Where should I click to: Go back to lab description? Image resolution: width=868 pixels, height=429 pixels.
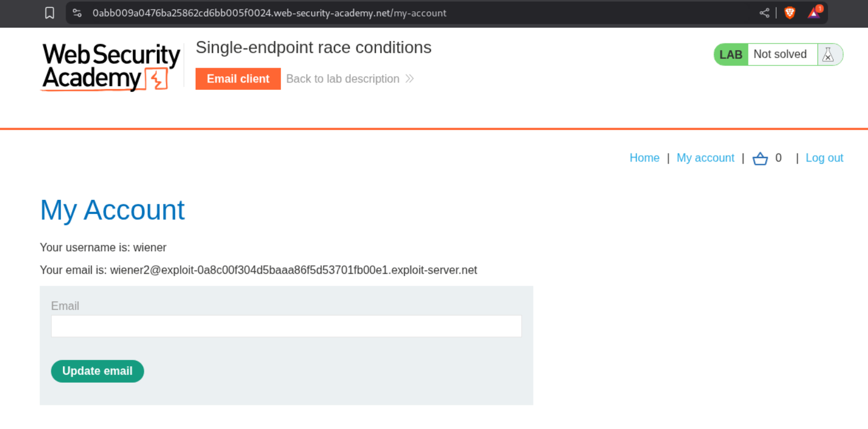click(x=342, y=79)
